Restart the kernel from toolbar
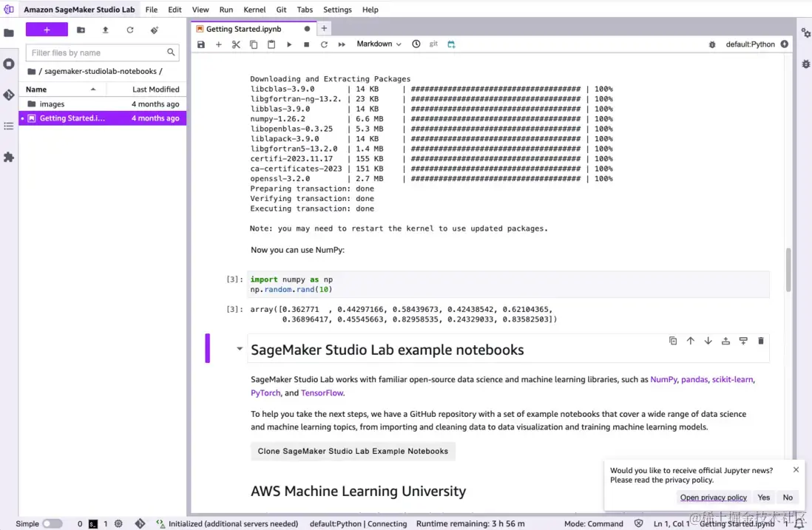Image resolution: width=812 pixels, height=530 pixels. [x=324, y=44]
